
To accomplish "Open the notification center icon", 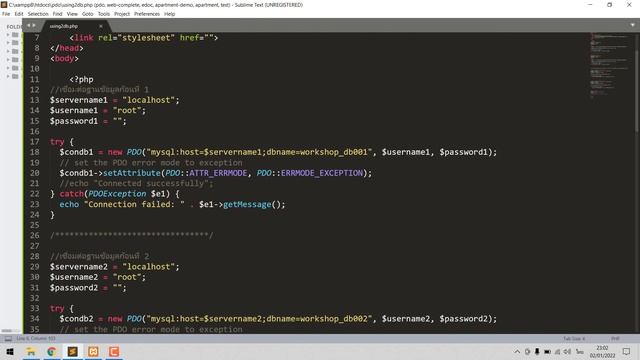I will tap(626, 351).
